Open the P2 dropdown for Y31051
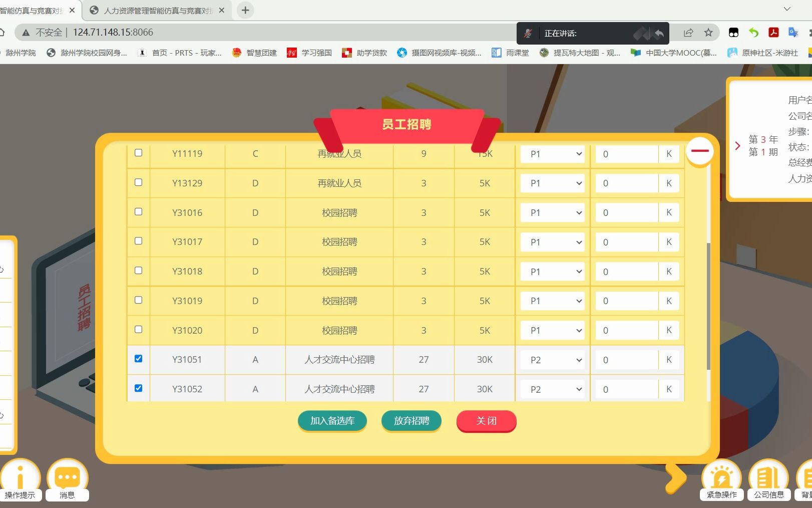 pos(553,360)
